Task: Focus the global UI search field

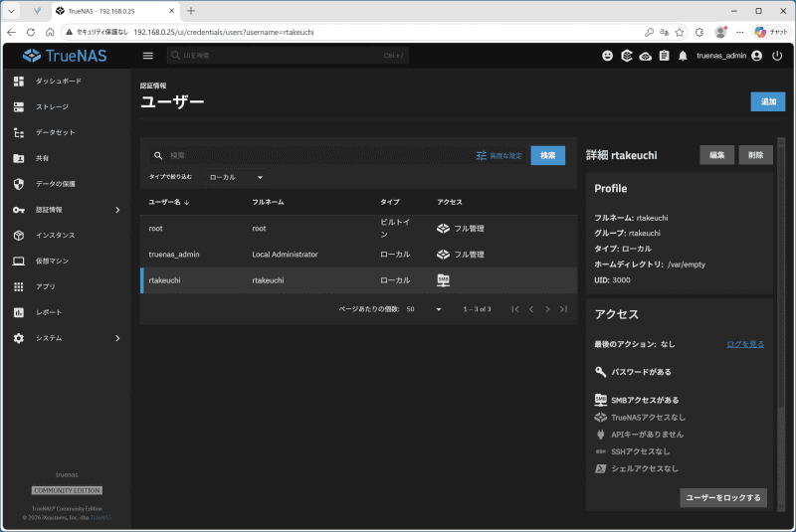Action: point(288,56)
